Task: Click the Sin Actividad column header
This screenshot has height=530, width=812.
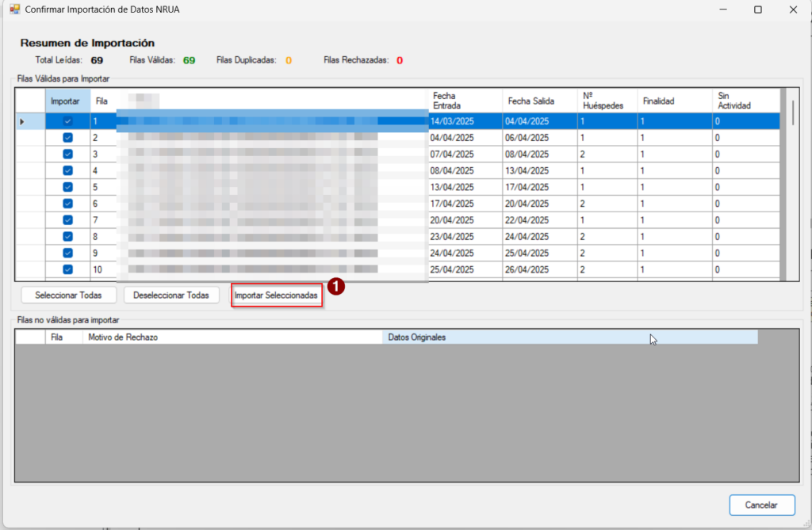Action: click(745, 101)
